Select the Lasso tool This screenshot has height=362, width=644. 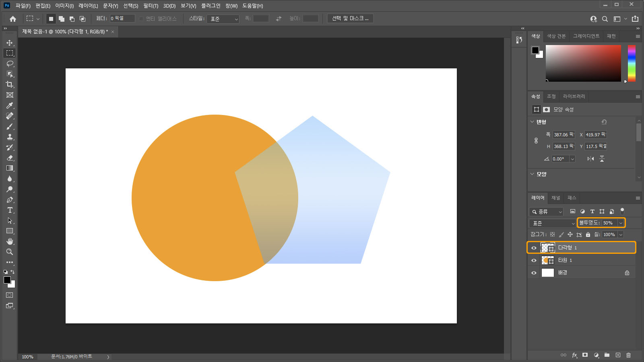click(10, 64)
